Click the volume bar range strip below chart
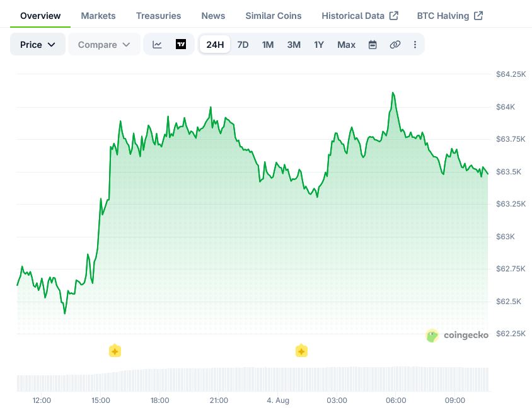Image resolution: width=532 pixels, height=408 pixels. (253, 379)
